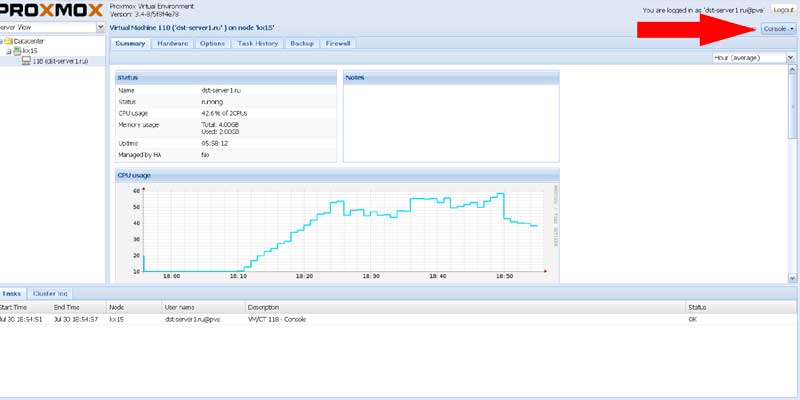The width and height of the screenshot is (800, 400).
Task: Open the Task History tab
Action: (x=258, y=44)
